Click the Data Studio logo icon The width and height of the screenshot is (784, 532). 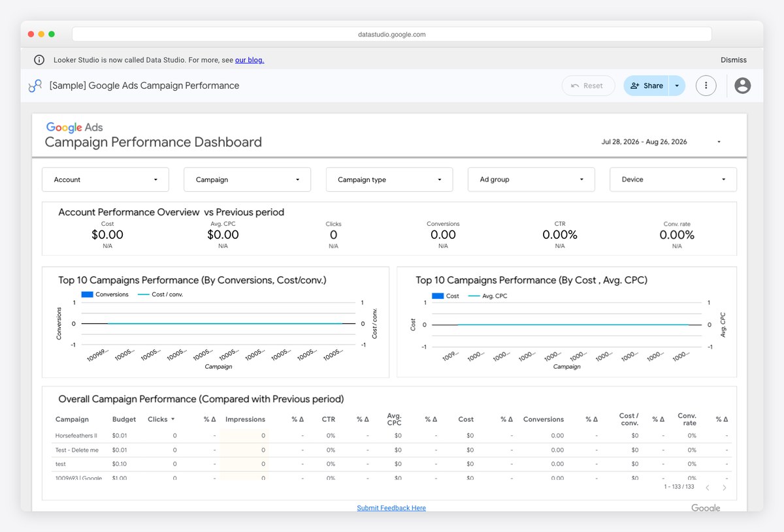35,86
